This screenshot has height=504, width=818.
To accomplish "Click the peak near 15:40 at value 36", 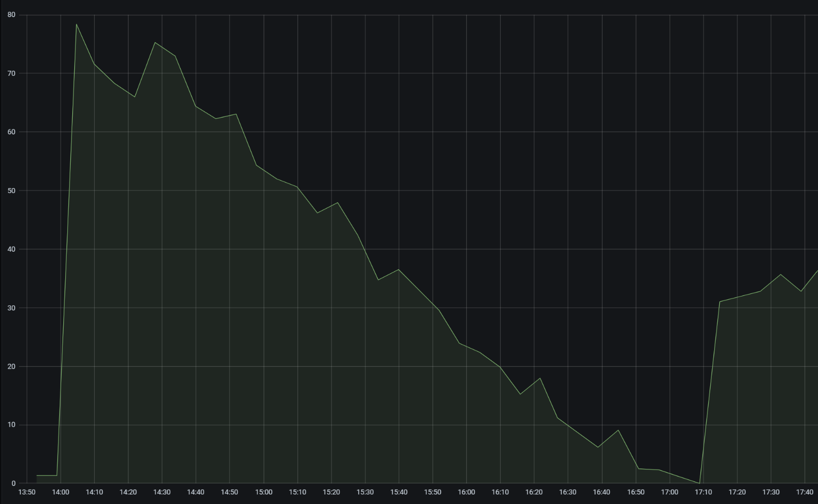I will [x=398, y=270].
